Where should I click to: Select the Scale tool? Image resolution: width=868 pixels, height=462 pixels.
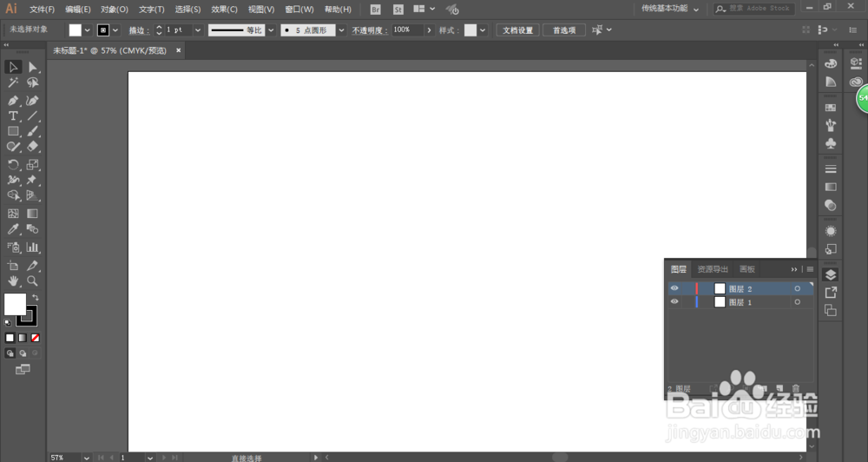coord(33,164)
